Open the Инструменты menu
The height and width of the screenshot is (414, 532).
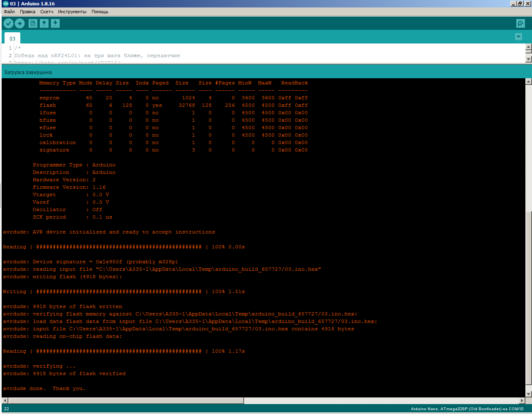click(72, 12)
